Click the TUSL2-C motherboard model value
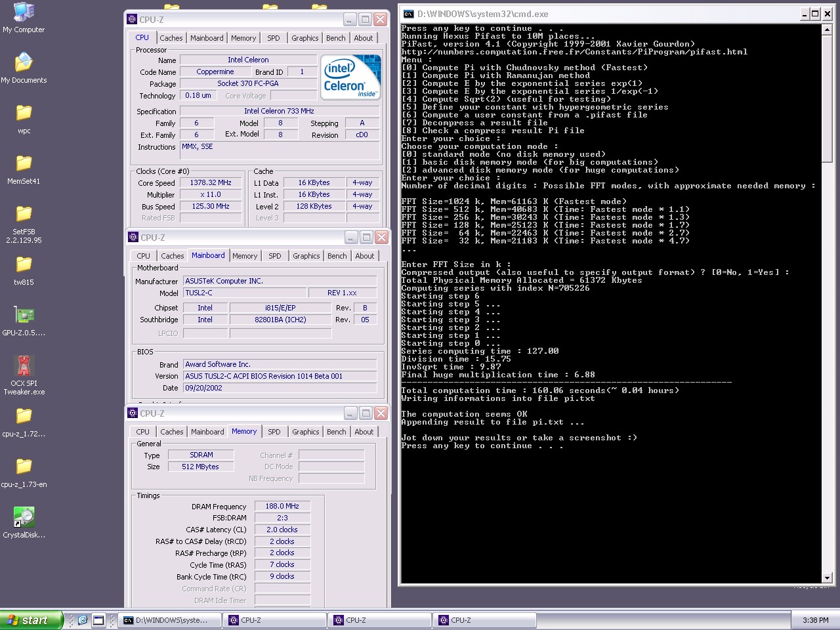 (245, 293)
